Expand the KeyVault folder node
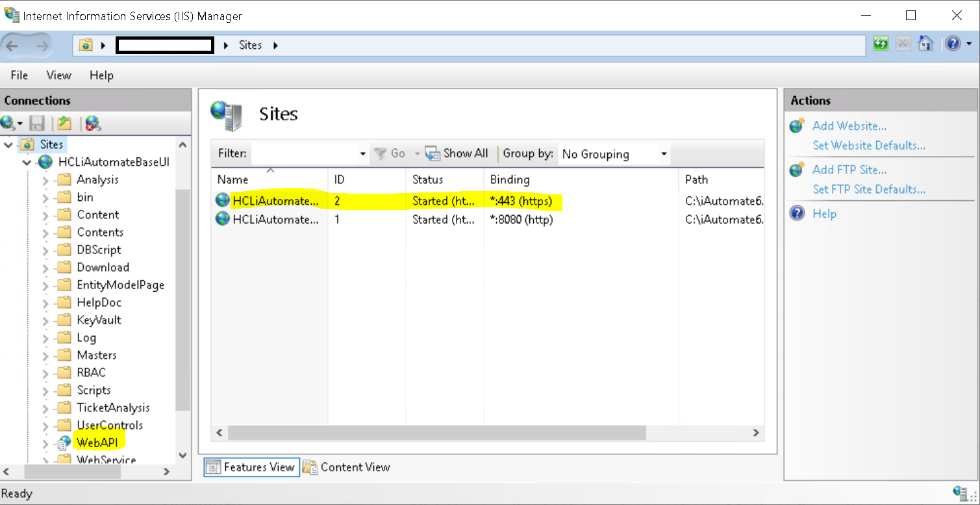 (45, 320)
